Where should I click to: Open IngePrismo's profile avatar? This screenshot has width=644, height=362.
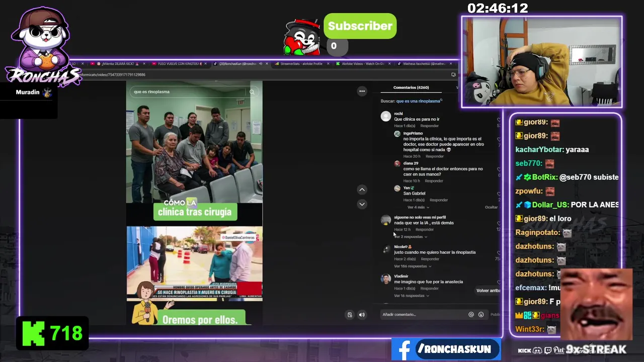(397, 134)
